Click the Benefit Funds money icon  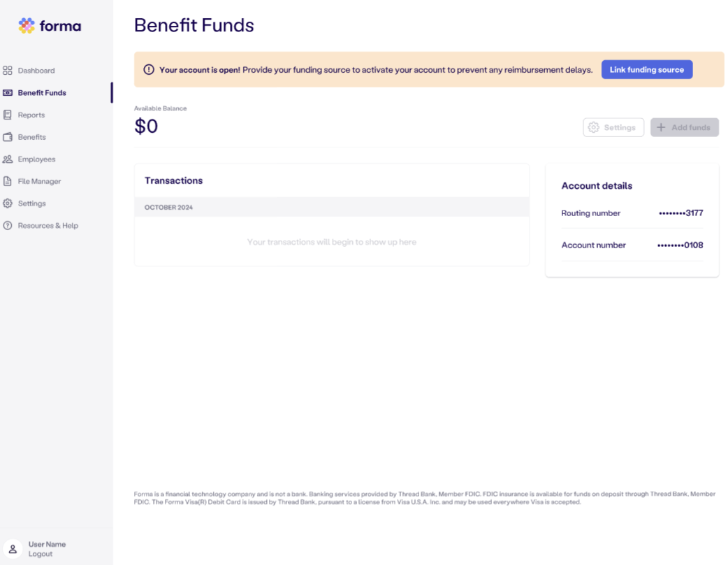(8, 93)
